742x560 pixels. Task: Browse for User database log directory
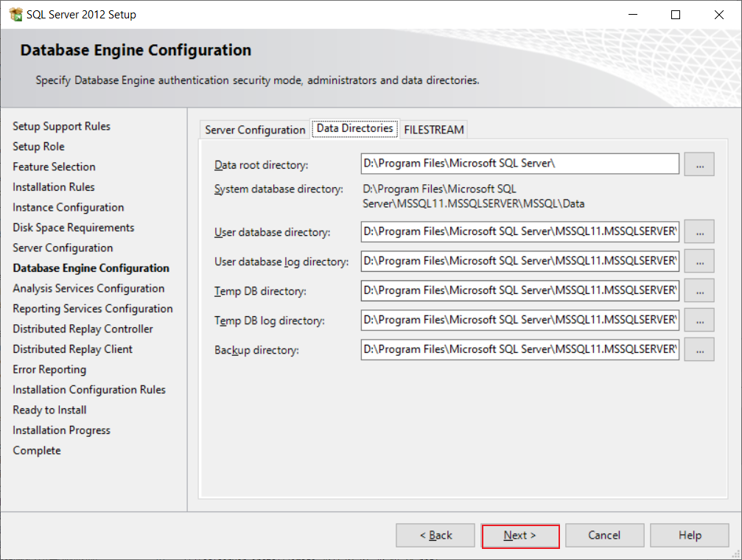coord(699,262)
